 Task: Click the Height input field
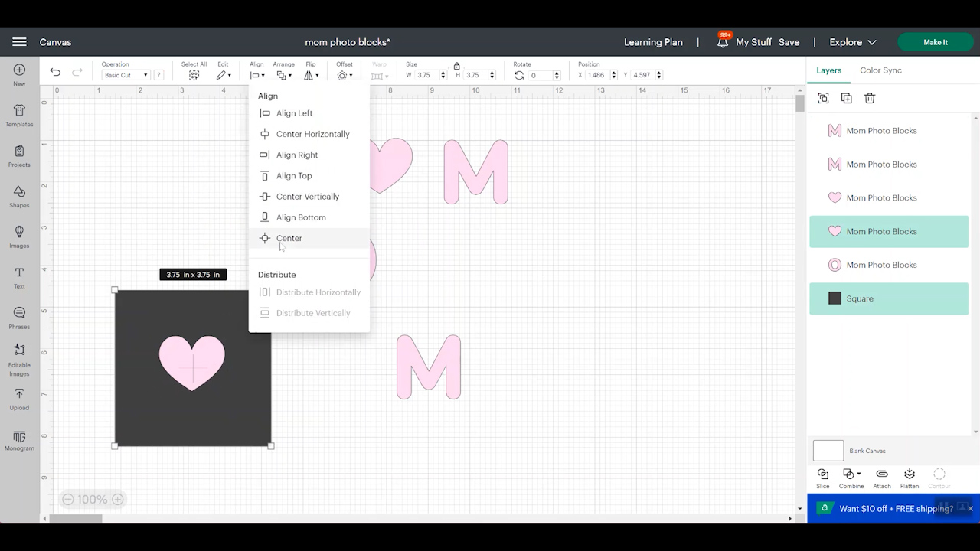[x=475, y=75]
